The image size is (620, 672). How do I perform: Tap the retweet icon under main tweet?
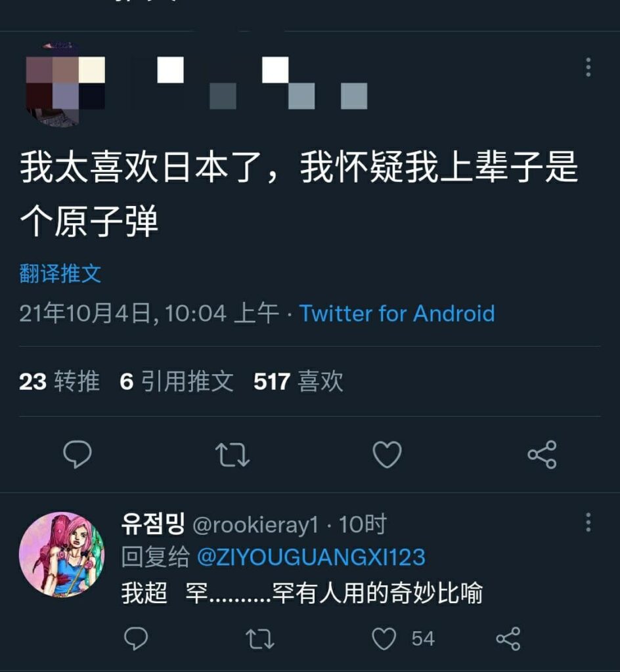pyautogui.click(x=232, y=454)
